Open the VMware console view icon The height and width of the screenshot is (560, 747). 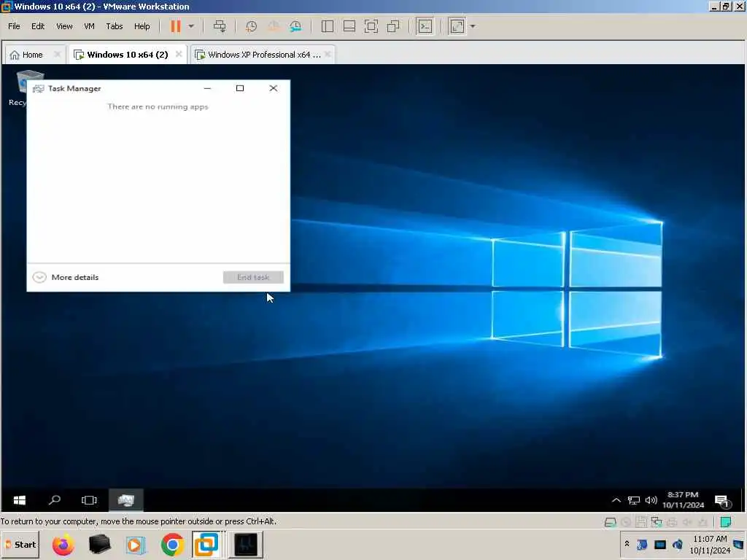425,26
